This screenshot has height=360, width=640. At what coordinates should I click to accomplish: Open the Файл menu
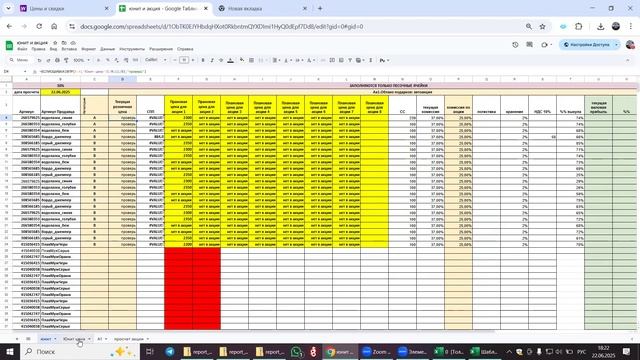(x=22, y=49)
